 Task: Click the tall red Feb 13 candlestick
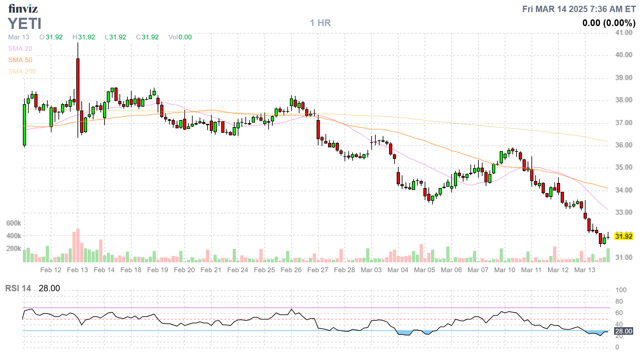tap(78, 84)
